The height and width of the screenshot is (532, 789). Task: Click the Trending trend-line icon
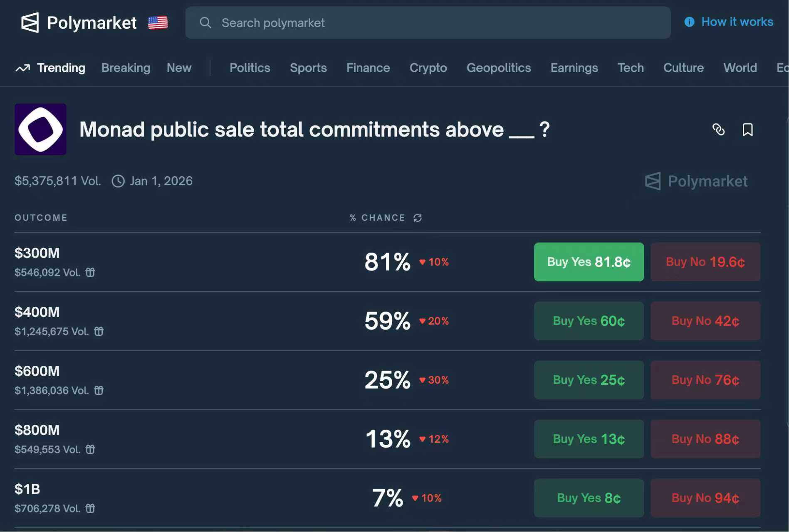(x=23, y=68)
